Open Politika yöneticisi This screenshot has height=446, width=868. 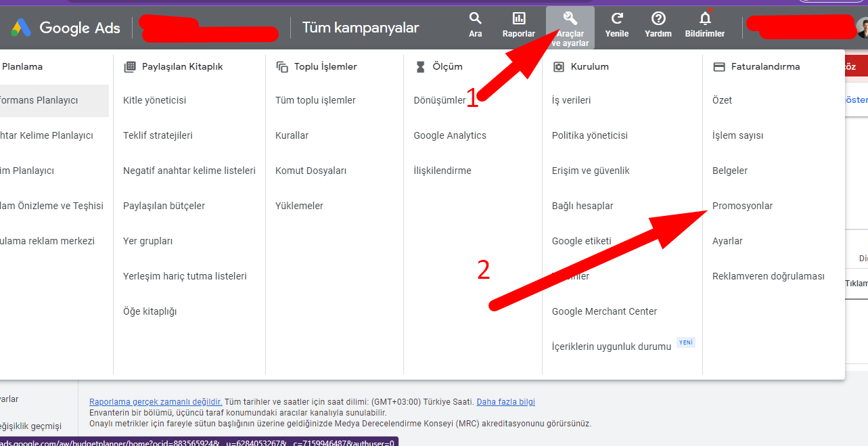coord(590,135)
